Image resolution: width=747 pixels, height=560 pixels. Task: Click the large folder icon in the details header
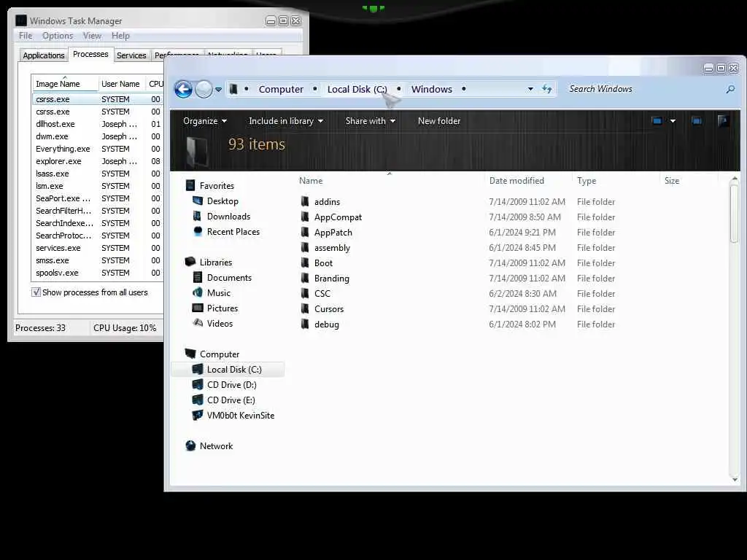[x=197, y=152]
